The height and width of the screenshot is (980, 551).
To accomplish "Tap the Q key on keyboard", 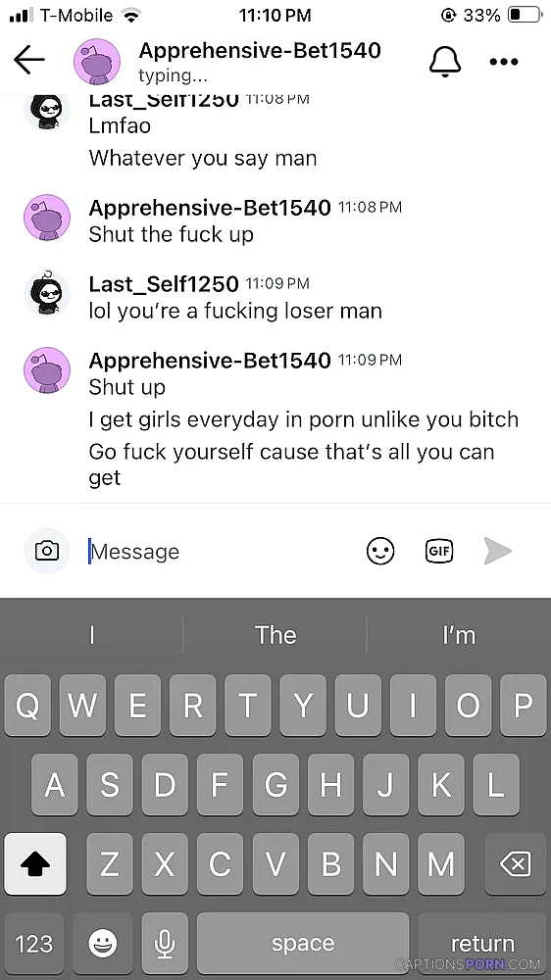I will pyautogui.click(x=27, y=705).
